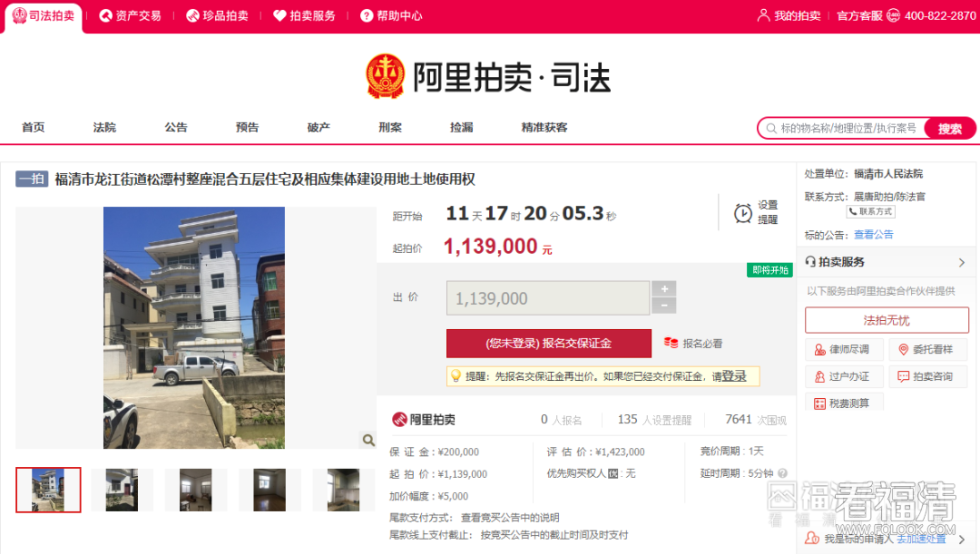Screen dimensions: 980x554
Task: Select the 税费测算 service
Action: tap(845, 403)
